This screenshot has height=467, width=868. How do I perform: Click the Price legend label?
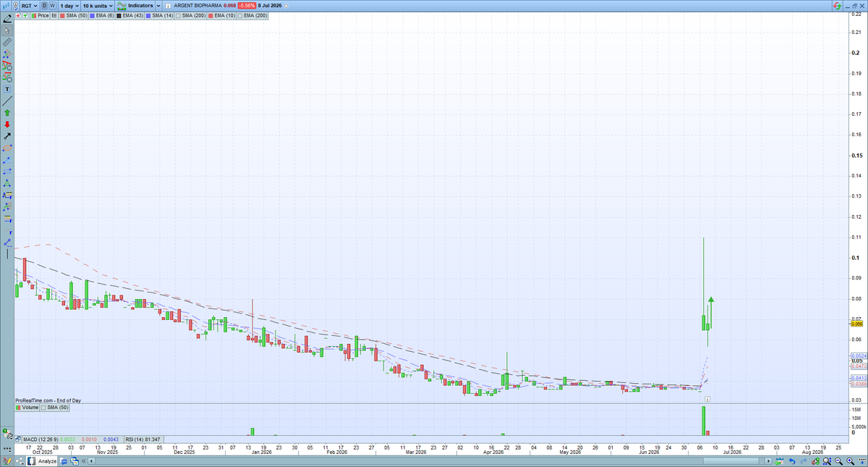(x=40, y=15)
